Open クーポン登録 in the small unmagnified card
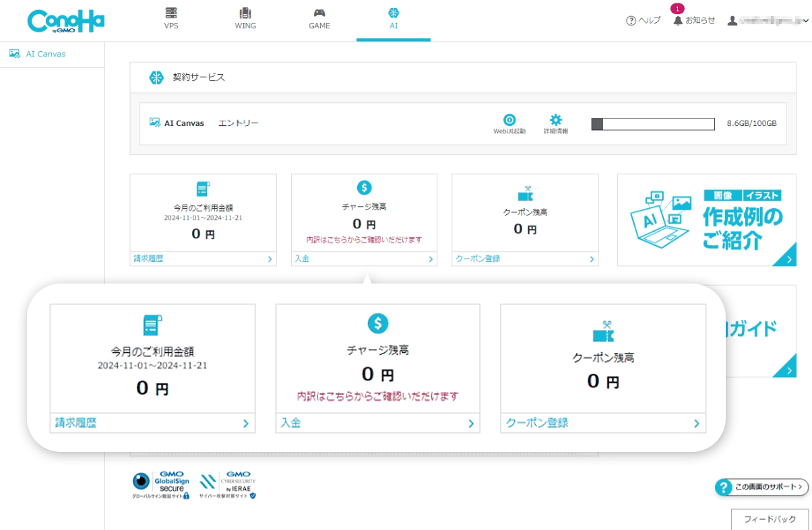Viewport: 812px width, 530px height. tap(525, 259)
